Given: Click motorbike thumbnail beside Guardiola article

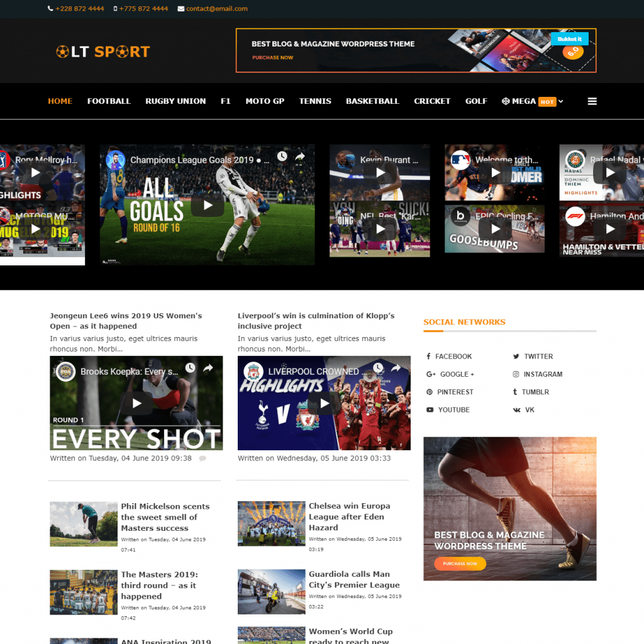Looking at the screenshot, I should point(272,592).
